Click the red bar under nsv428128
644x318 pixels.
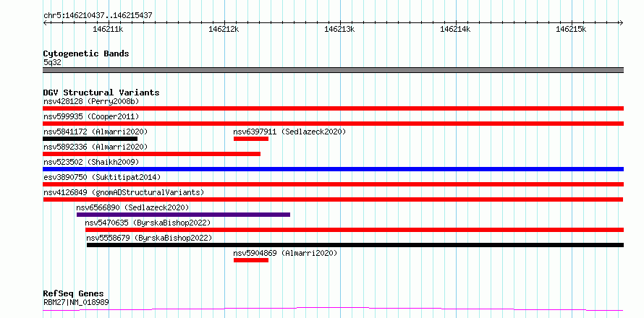coord(334,108)
